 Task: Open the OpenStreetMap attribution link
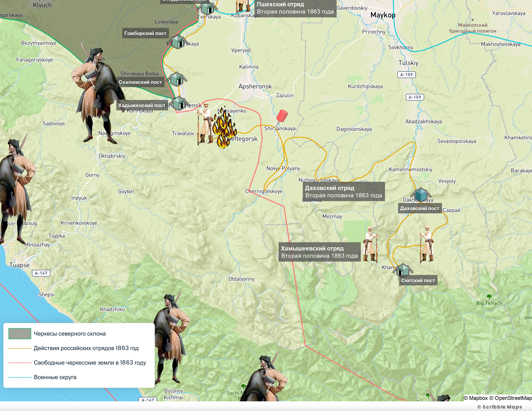(510, 398)
